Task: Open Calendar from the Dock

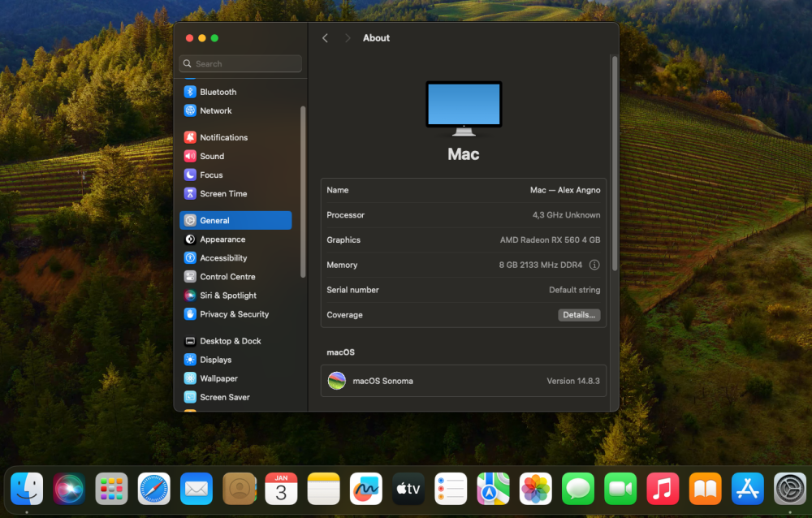Action: (281, 489)
